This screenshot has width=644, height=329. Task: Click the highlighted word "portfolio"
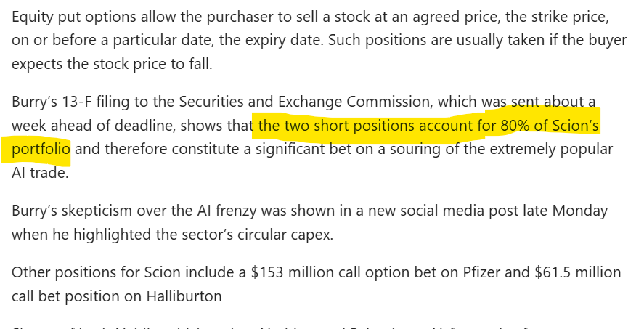point(41,150)
